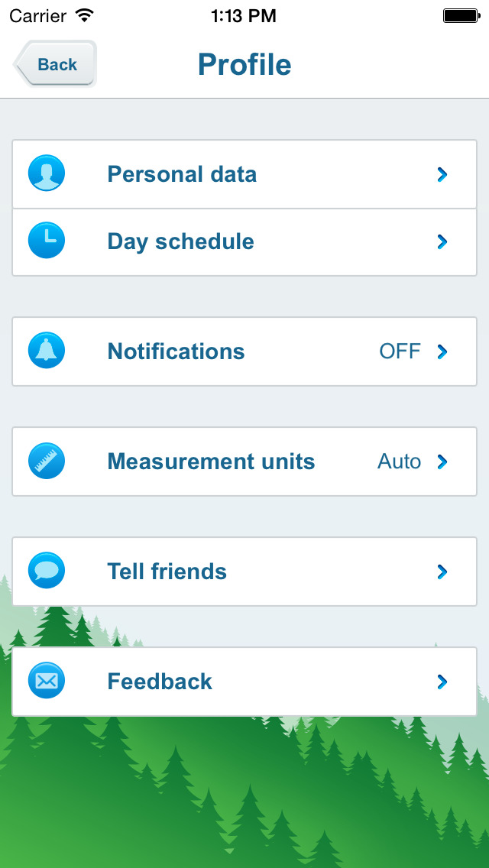
Task: Go back with the Back button
Action: coord(55,64)
